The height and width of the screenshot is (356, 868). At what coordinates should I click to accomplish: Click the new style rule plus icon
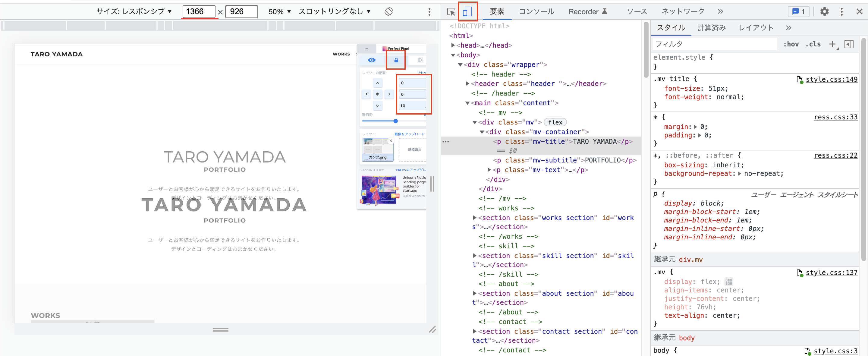pyautogui.click(x=832, y=44)
